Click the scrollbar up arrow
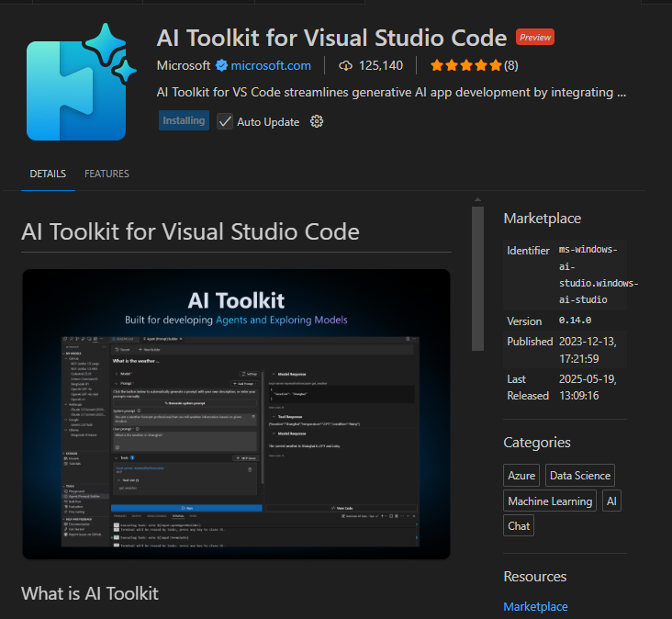This screenshot has width=672, height=619. click(477, 200)
